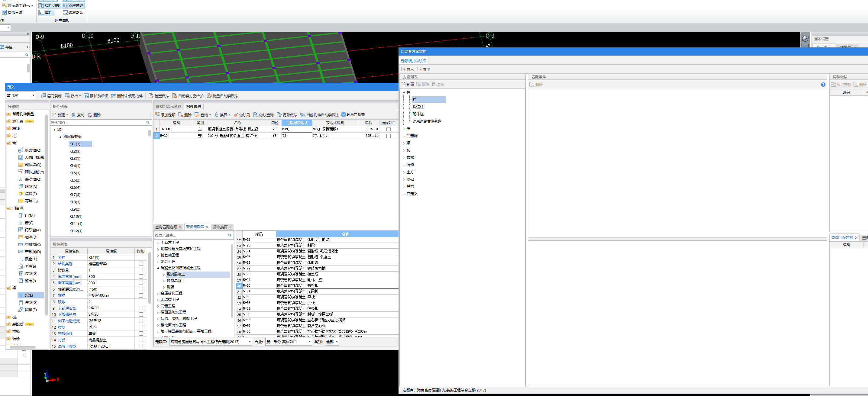The height and width of the screenshot is (396, 868).
Task: Click the 搜索构件 search field
Action: (98, 123)
